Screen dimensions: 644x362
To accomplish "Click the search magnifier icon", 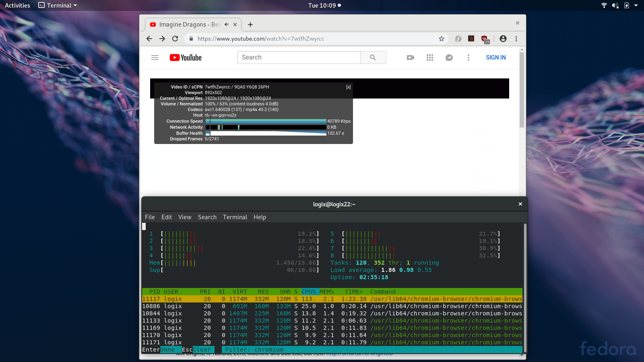I will (x=373, y=58).
